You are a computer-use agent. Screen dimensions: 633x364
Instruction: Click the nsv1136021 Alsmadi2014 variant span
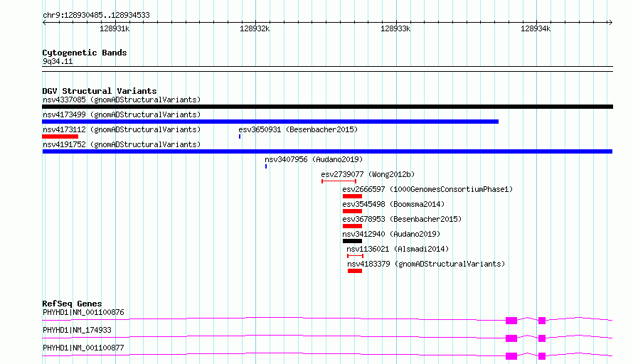[x=355, y=256]
